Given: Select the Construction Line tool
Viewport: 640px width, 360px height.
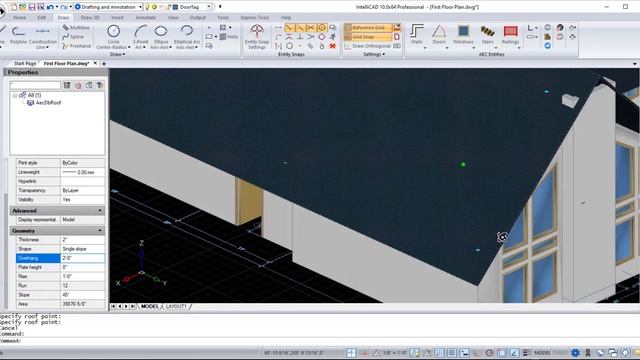Looking at the screenshot, I should pyautogui.click(x=43, y=37).
